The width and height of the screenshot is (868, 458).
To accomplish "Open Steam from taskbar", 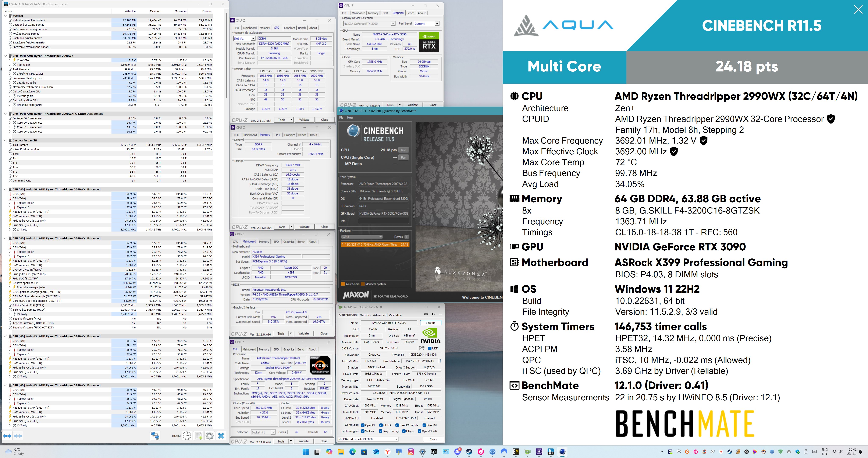I will point(469,452).
